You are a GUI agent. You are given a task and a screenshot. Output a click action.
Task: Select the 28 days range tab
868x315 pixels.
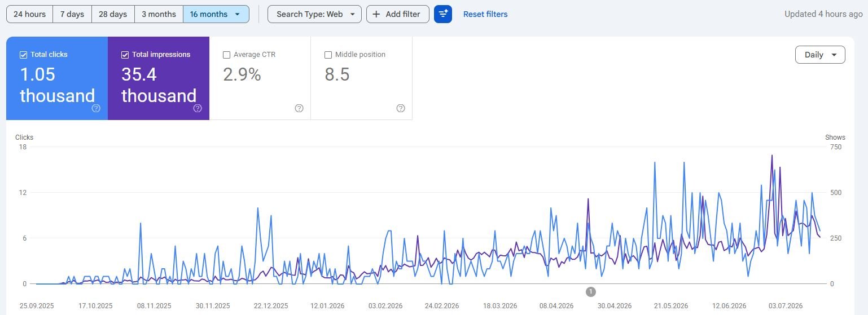[x=113, y=14]
